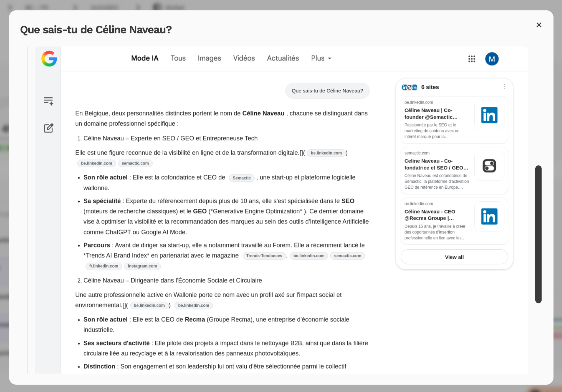Click the View all button

point(454,257)
